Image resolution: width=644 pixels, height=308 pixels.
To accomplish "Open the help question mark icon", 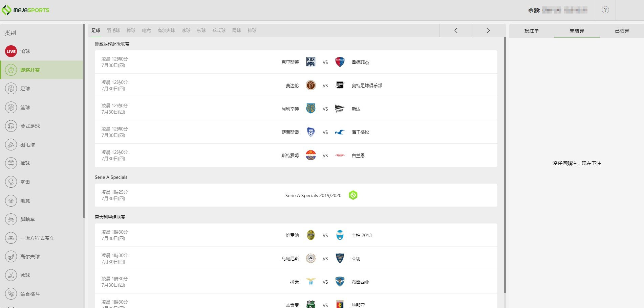I will click(x=605, y=10).
